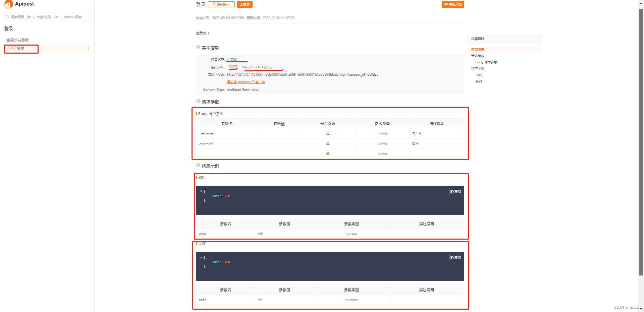Click the 参数类型 header in Body table
This screenshot has width=644, height=312.
pos(382,124)
